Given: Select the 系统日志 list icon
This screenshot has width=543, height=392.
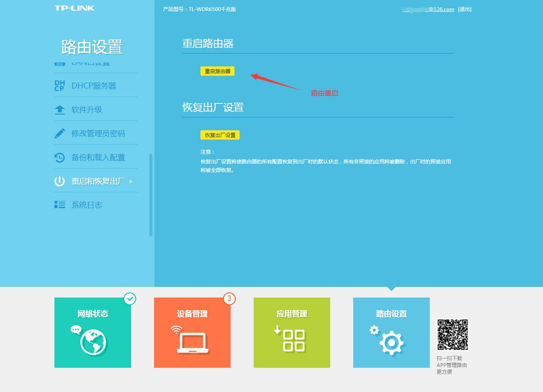Looking at the screenshot, I should point(60,205).
